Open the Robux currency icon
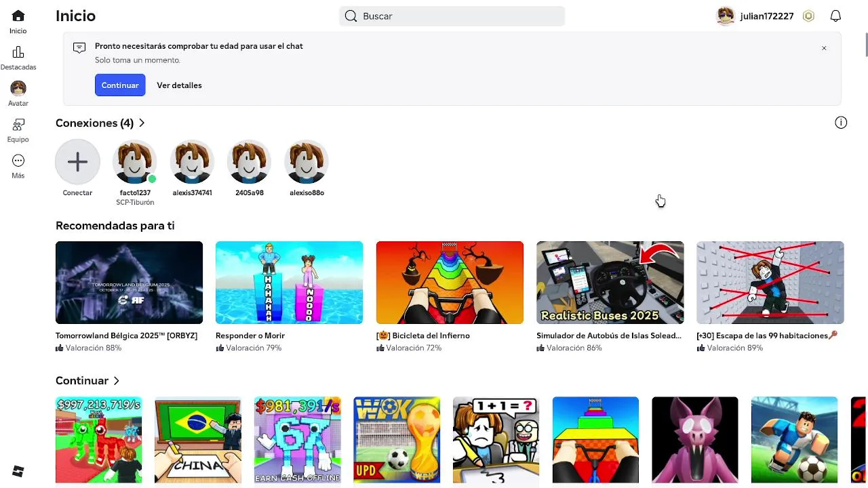Image resolution: width=868 pixels, height=488 pixels. coord(808,16)
